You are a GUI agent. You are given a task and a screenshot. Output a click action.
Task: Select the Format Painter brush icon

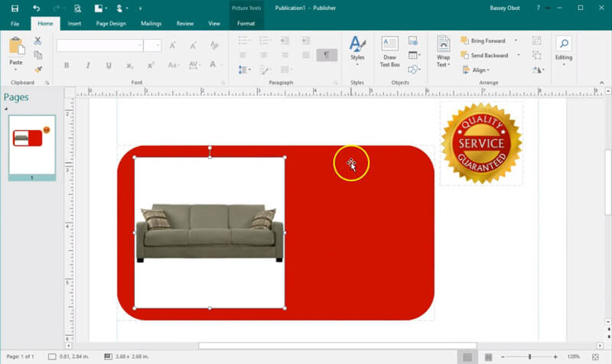pos(37,68)
